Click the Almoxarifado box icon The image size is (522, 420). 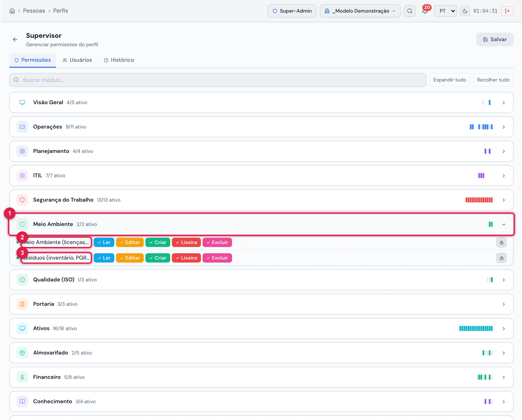tap(22, 353)
